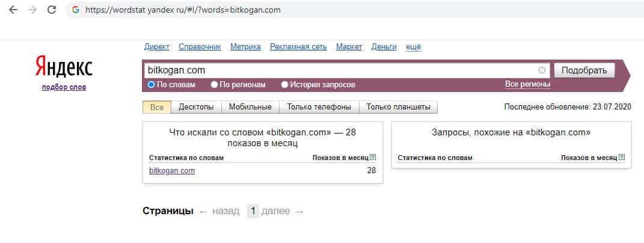Open the 'Деньги' link
This screenshot has height=243, width=644.
384,47
